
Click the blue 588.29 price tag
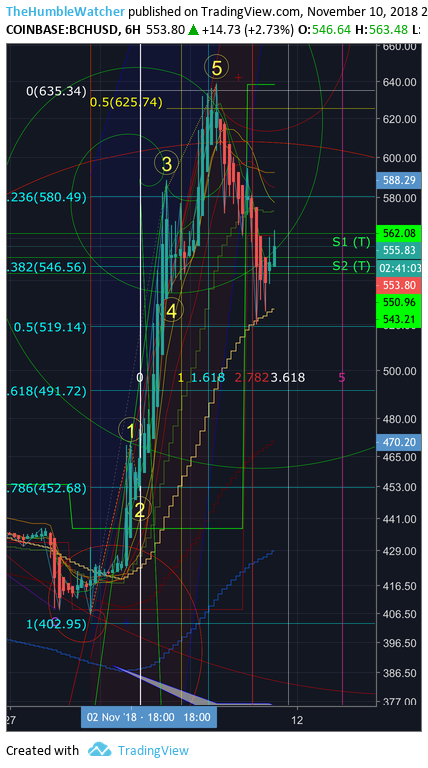399,180
